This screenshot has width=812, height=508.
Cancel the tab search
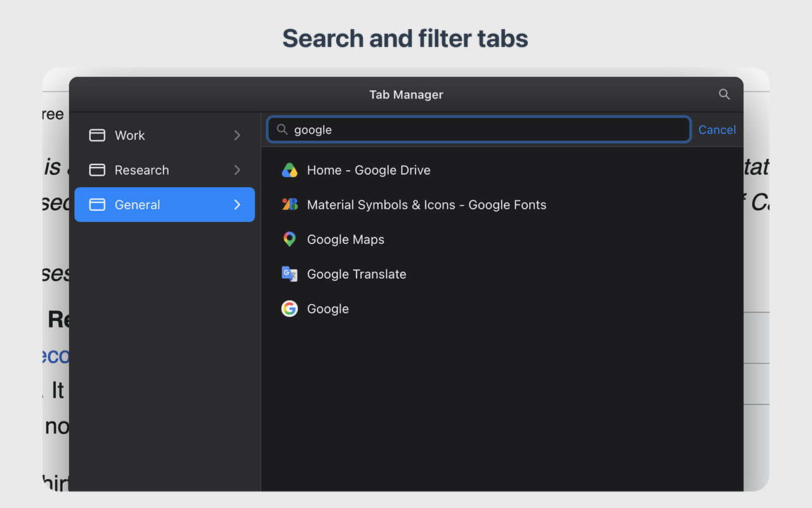pos(717,130)
